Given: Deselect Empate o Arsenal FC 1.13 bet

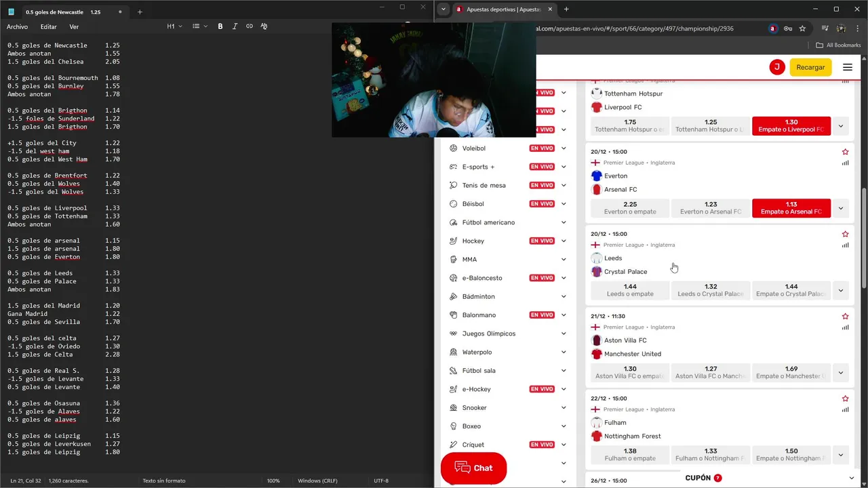Looking at the screenshot, I should [x=791, y=207].
